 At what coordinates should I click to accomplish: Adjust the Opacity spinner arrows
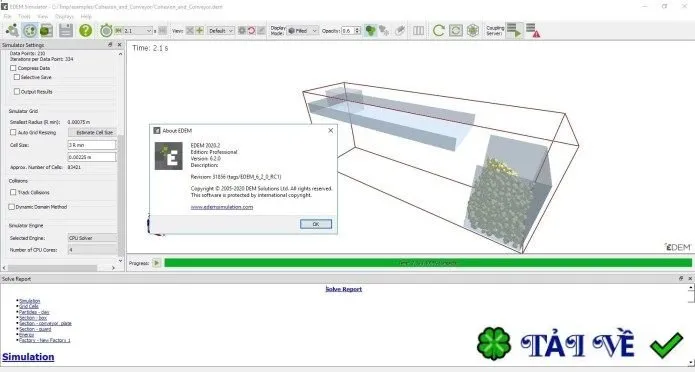[358, 31]
